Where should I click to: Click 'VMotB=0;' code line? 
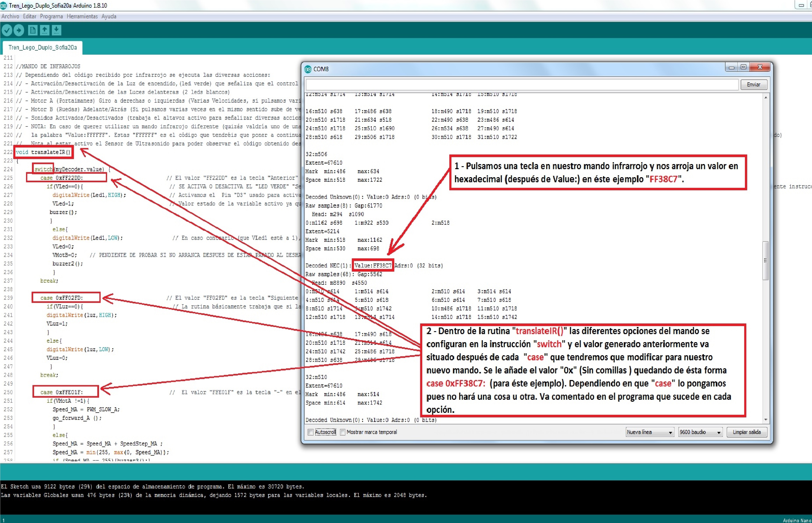(65, 255)
